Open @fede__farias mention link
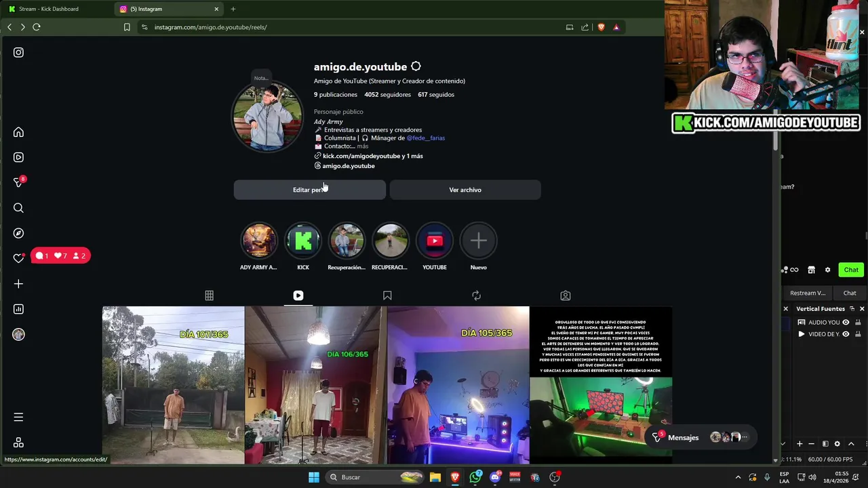The width and height of the screenshot is (868, 488). [x=425, y=138]
